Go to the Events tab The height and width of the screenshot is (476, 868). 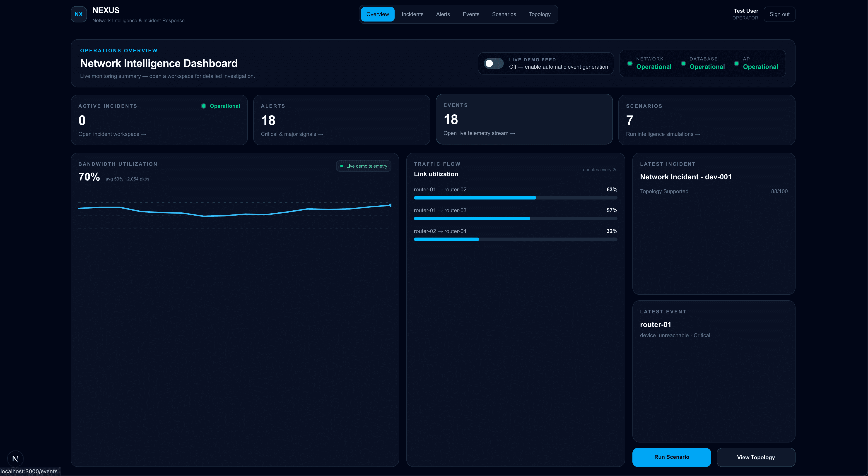tap(471, 14)
